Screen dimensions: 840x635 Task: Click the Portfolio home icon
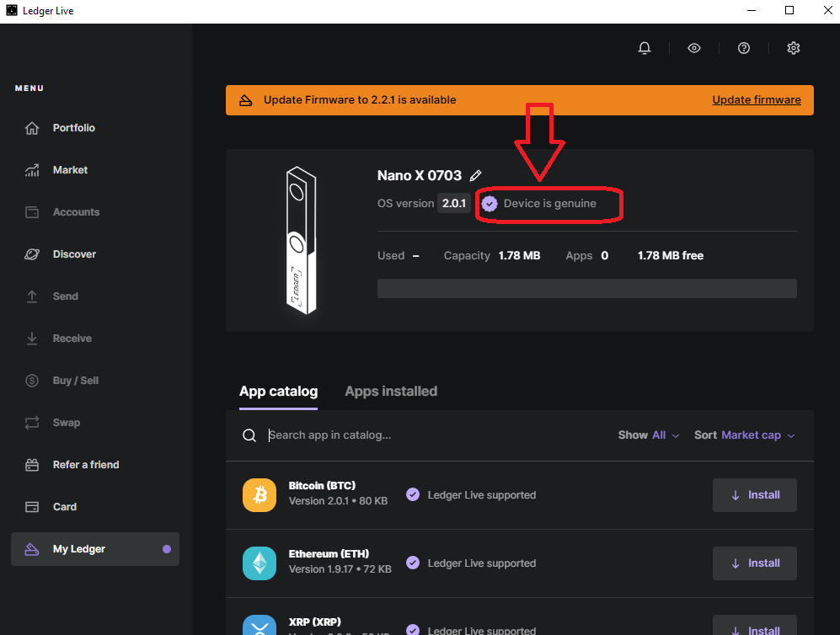[32, 128]
